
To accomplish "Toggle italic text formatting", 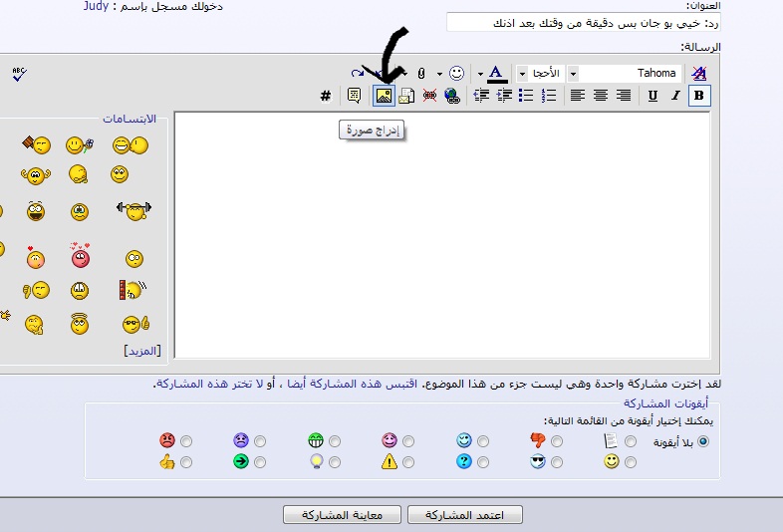I will (675, 96).
